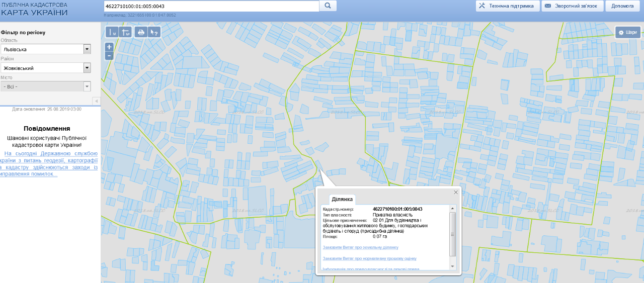Click the Повідомлення heading

pos(47,128)
